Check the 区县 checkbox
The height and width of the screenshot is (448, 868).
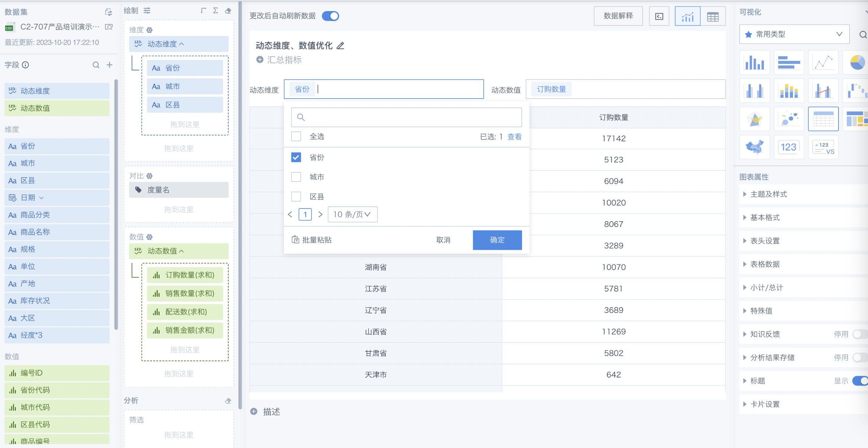(296, 196)
